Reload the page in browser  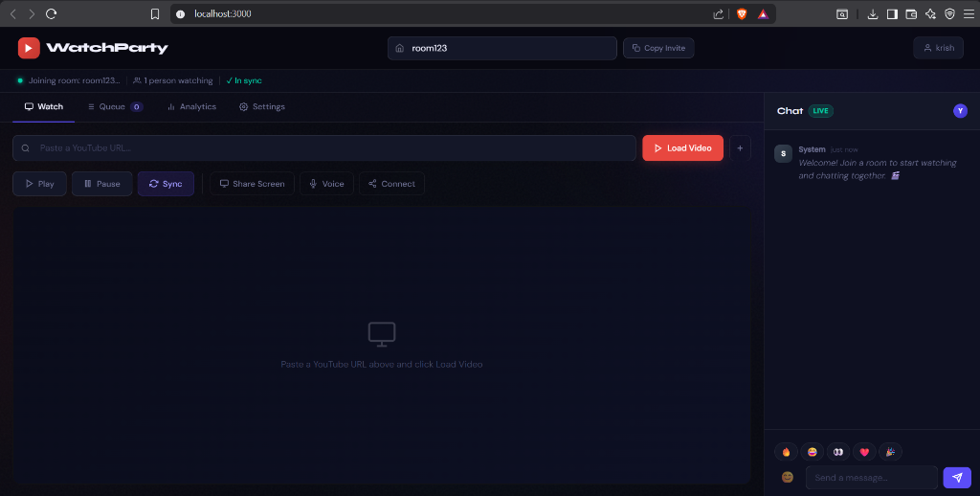tap(52, 13)
